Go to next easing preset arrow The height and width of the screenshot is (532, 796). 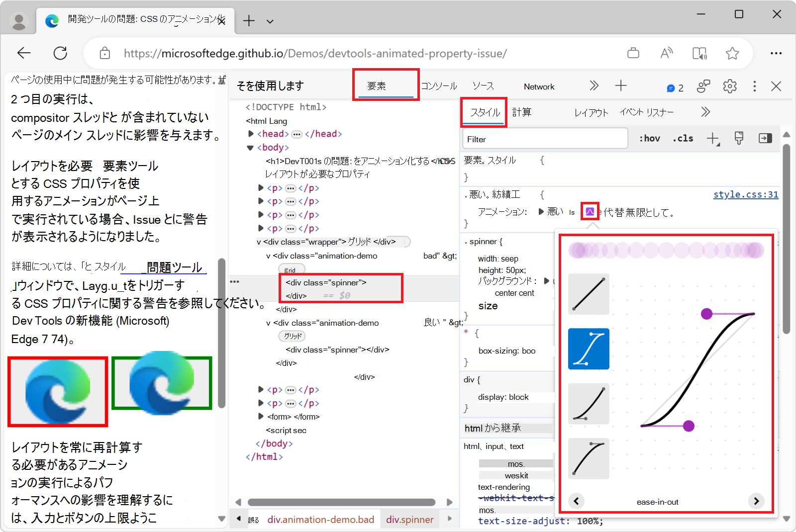[756, 501]
